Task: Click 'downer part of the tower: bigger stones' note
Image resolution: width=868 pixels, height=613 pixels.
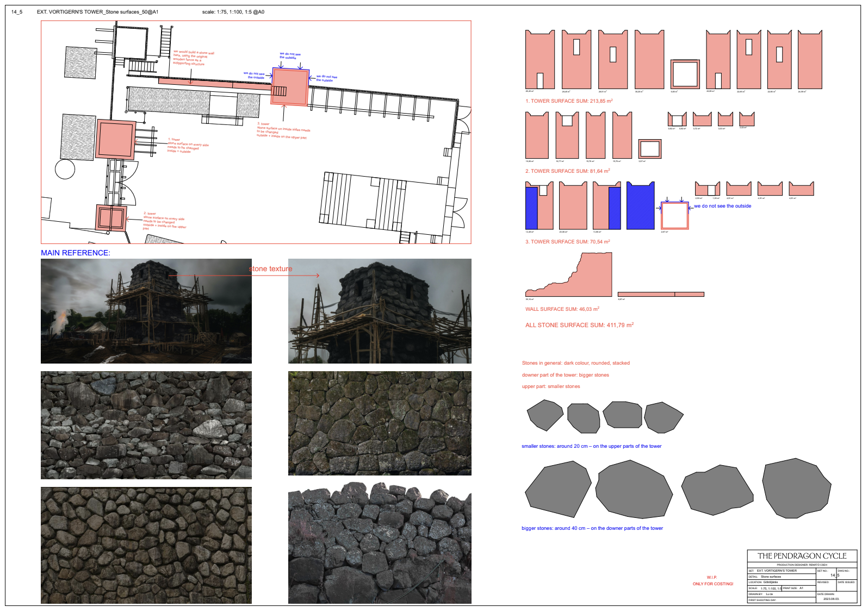Action: (x=566, y=375)
